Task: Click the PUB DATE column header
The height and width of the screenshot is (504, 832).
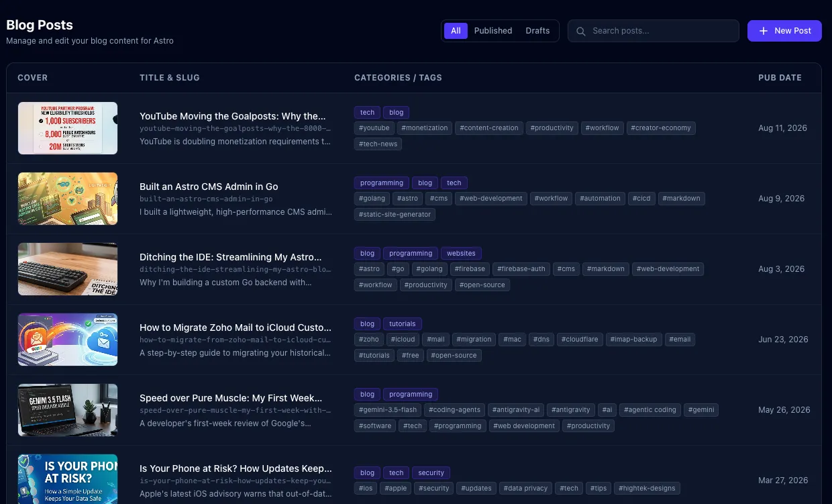Action: 780,78
